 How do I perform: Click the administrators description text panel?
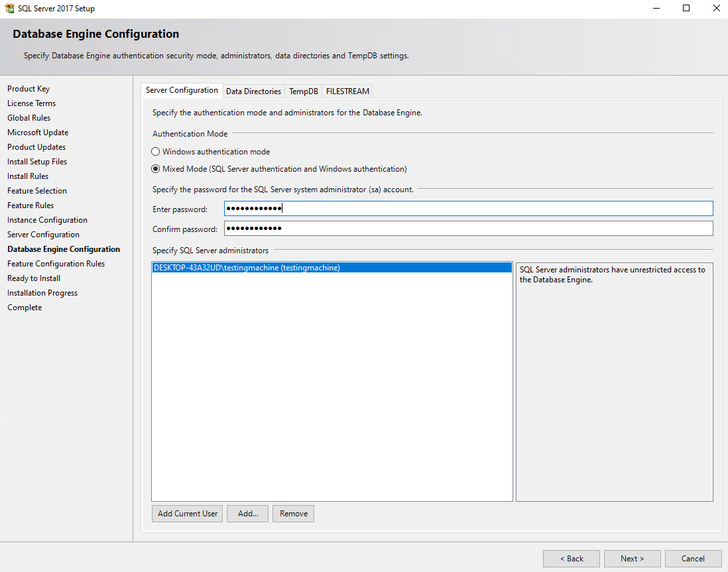click(614, 382)
